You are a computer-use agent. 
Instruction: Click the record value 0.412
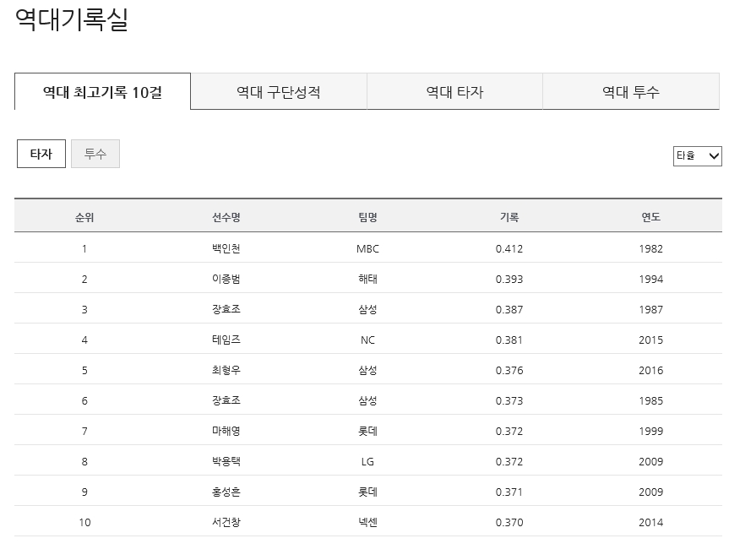[509, 248]
